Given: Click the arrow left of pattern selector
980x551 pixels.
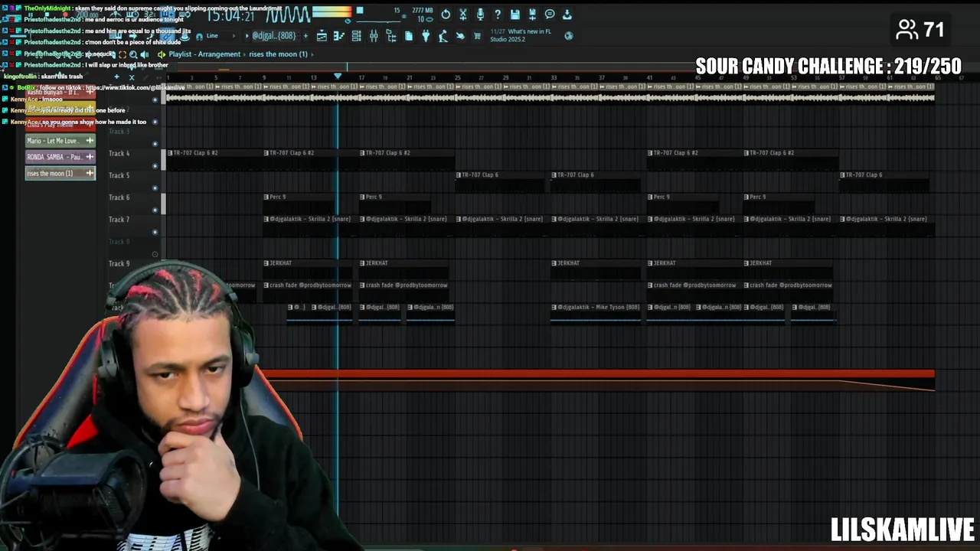Looking at the screenshot, I should pos(247,36).
